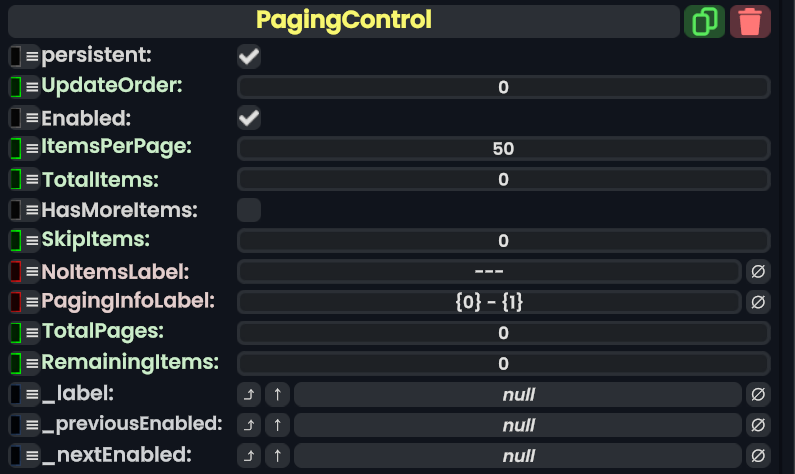Check the HasMoreItems checkbox
Screen dimensions: 795x474
(249, 210)
